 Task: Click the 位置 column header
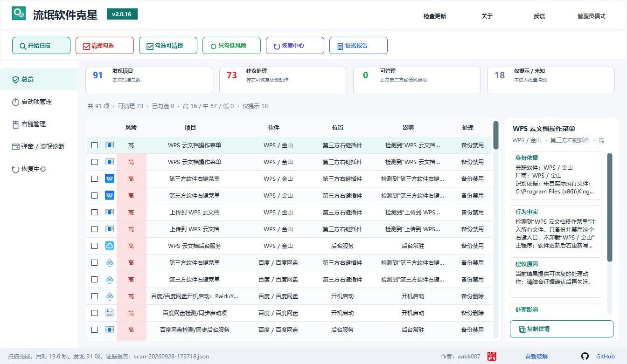(338, 128)
